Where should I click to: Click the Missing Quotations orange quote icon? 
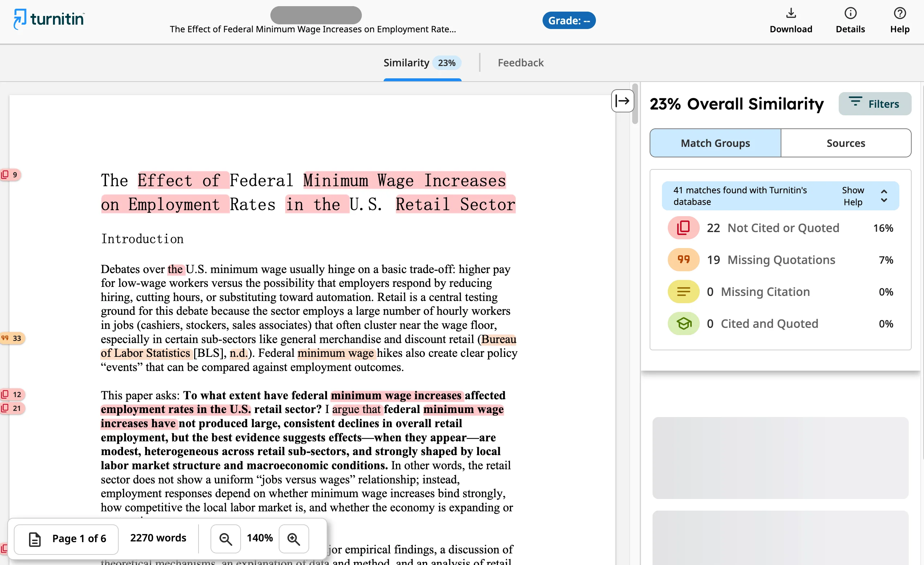(683, 260)
